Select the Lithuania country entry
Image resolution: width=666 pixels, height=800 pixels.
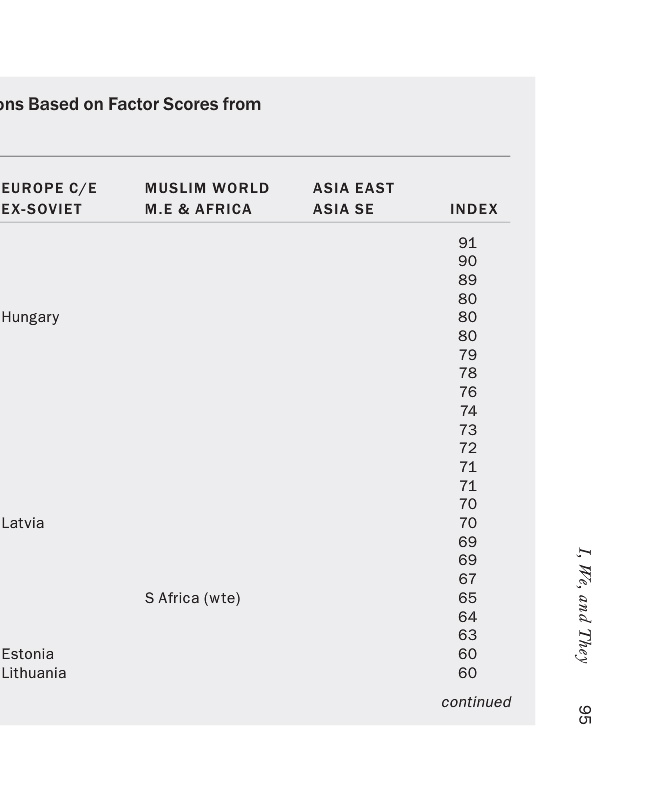34,673
